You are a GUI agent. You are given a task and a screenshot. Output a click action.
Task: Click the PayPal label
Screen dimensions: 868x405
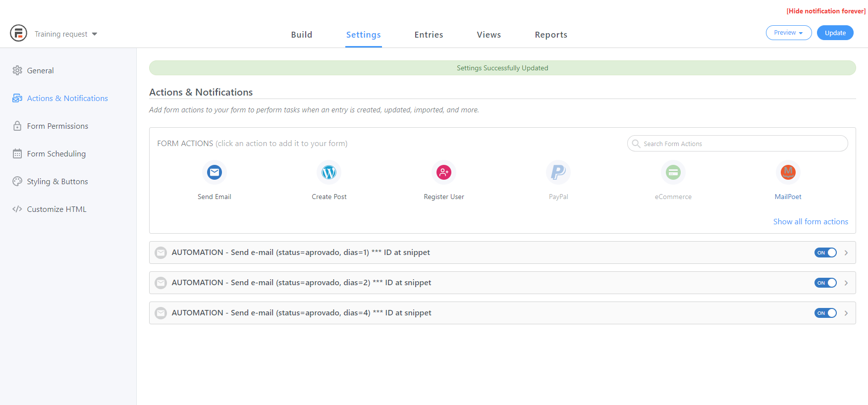[558, 197]
